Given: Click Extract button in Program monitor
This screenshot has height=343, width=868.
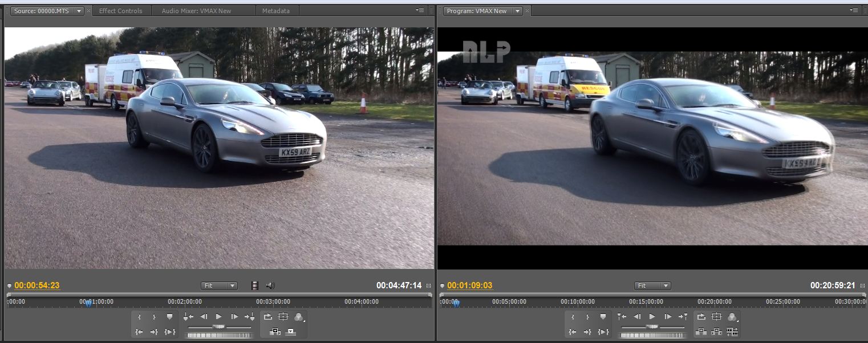Looking at the screenshot, I should (x=716, y=332).
